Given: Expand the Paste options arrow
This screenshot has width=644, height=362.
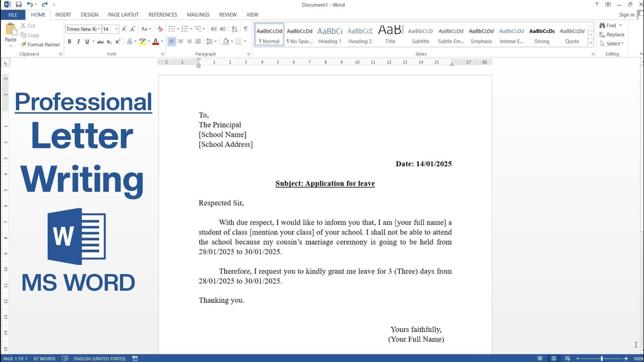Looking at the screenshot, I should (x=11, y=46).
